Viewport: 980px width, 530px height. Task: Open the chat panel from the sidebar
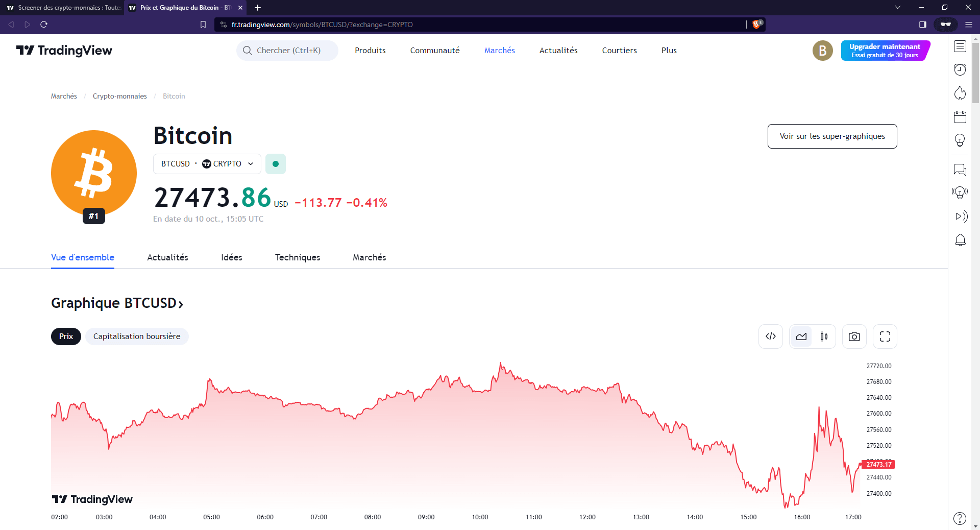click(x=960, y=170)
